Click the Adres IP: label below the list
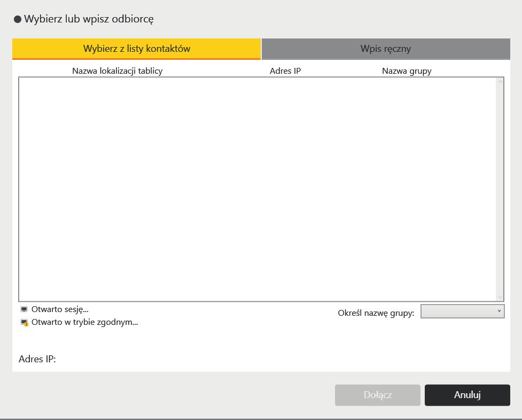 pos(37,359)
